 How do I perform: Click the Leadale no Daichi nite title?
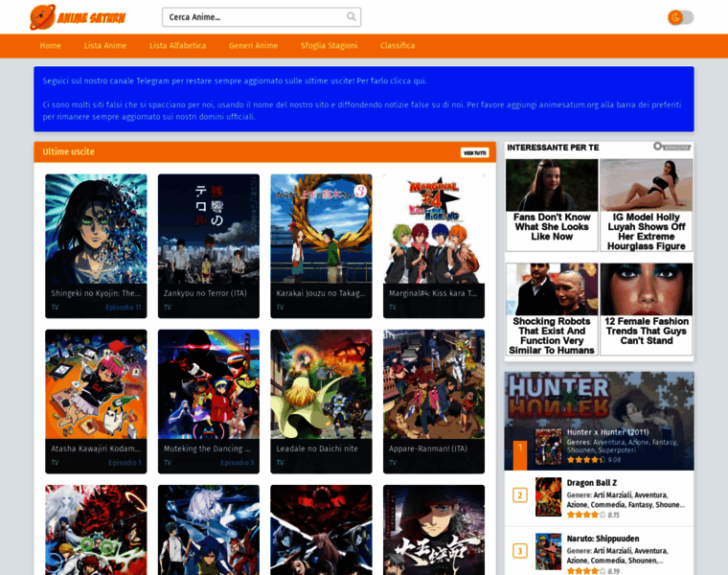point(317,448)
